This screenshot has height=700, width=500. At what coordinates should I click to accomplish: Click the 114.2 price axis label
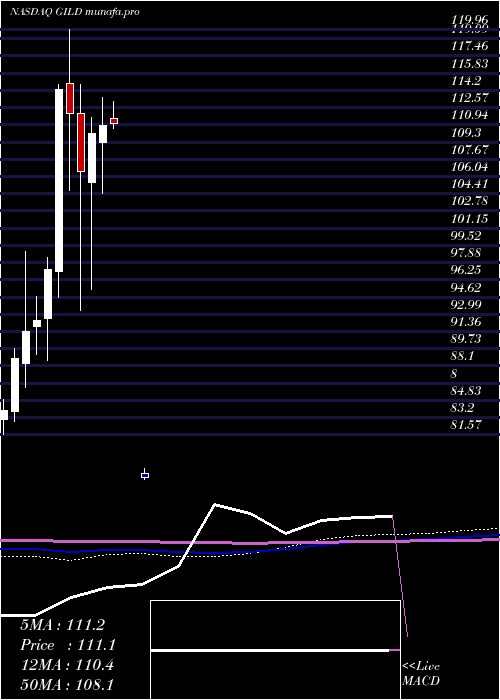click(466, 80)
